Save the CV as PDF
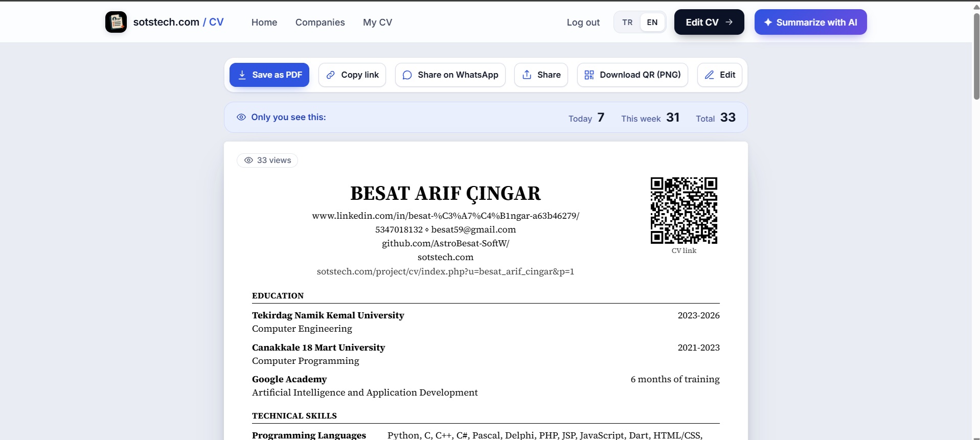This screenshot has width=980, height=440. (269, 75)
